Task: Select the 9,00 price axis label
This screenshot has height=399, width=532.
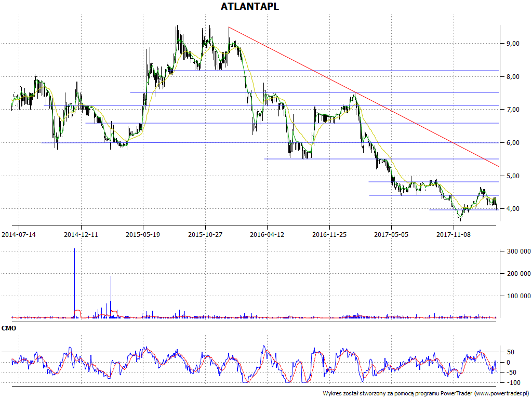Action: [x=513, y=44]
